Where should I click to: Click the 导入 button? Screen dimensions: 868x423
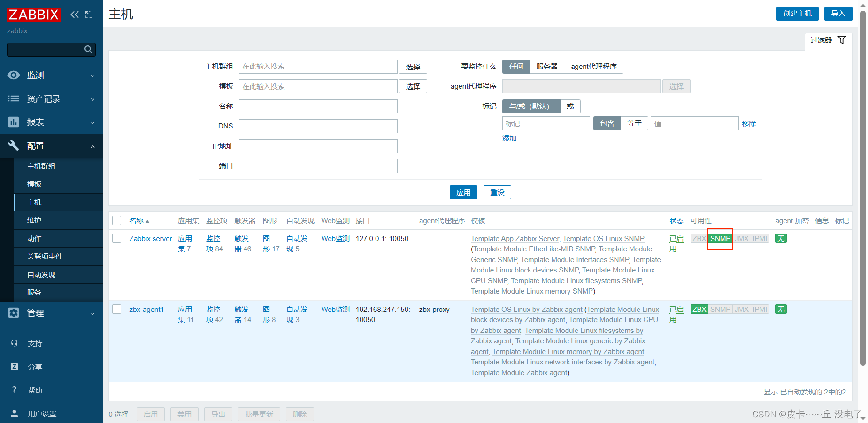838,14
